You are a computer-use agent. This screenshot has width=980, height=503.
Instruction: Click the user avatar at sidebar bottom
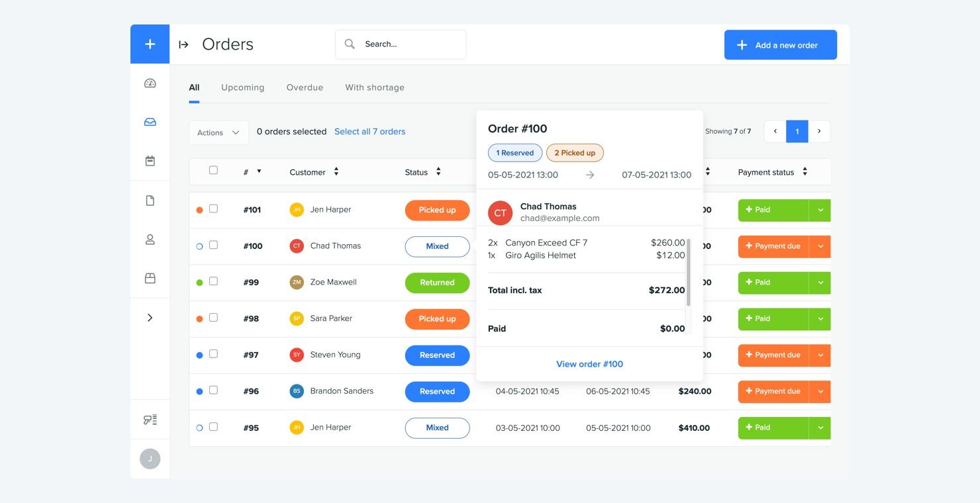point(150,458)
